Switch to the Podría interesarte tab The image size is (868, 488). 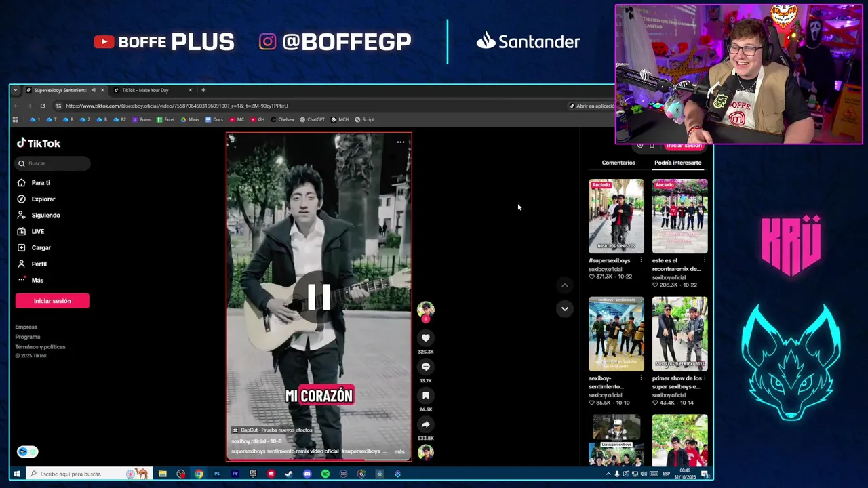(x=677, y=163)
